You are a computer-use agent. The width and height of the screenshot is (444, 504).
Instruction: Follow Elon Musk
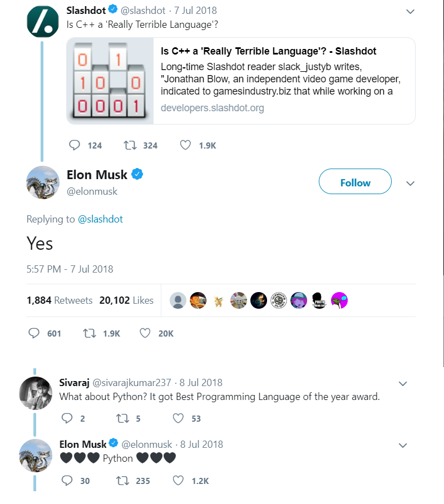click(x=355, y=182)
